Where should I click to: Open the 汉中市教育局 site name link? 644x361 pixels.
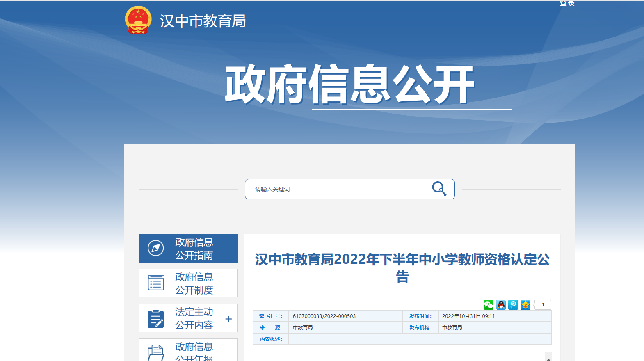pos(203,21)
